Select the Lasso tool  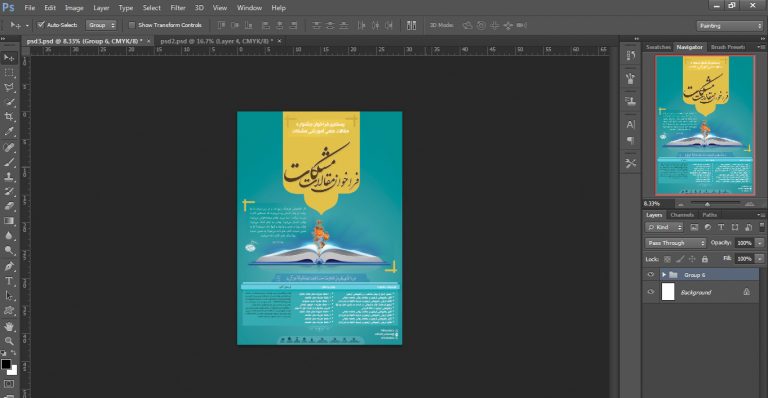pyautogui.click(x=9, y=87)
